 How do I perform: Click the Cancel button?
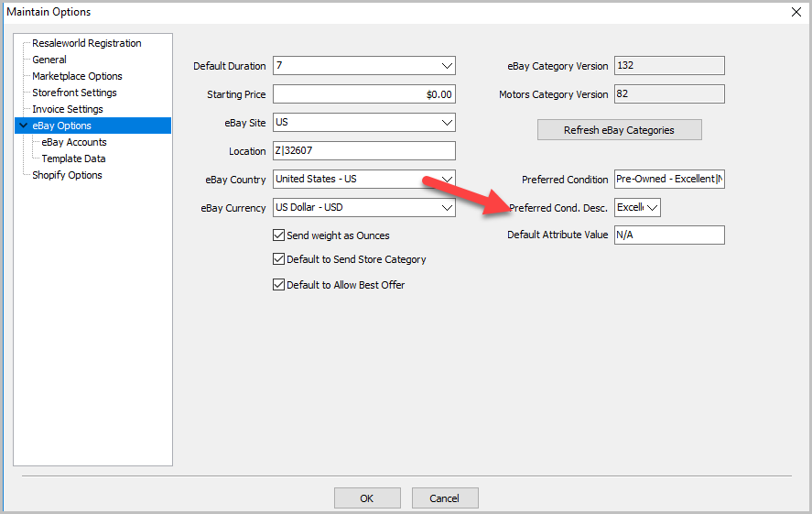[445, 498]
